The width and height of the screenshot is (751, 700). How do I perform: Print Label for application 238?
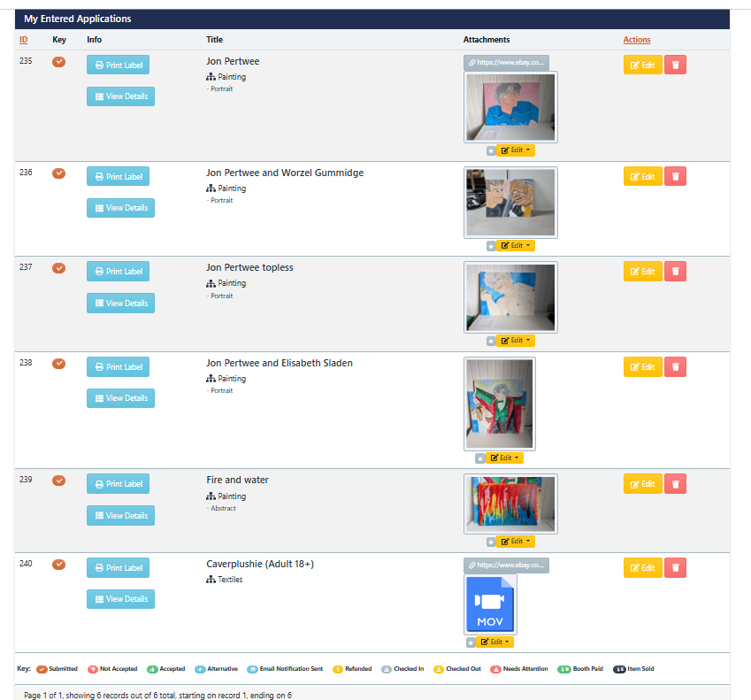118,367
